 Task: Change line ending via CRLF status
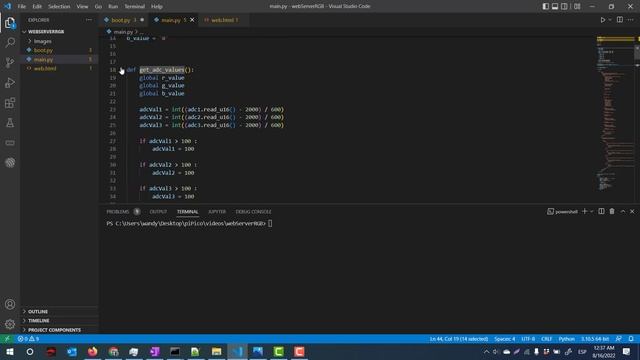pyautogui.click(x=547, y=339)
